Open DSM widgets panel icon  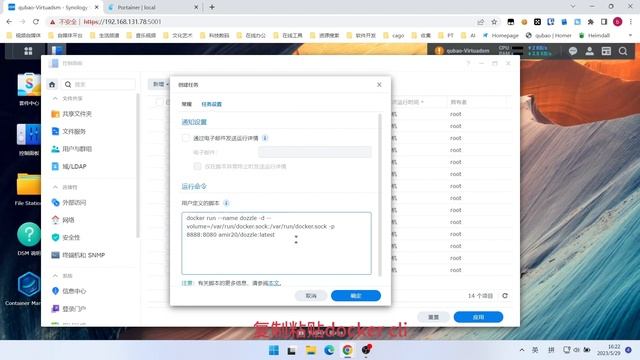(x=606, y=51)
